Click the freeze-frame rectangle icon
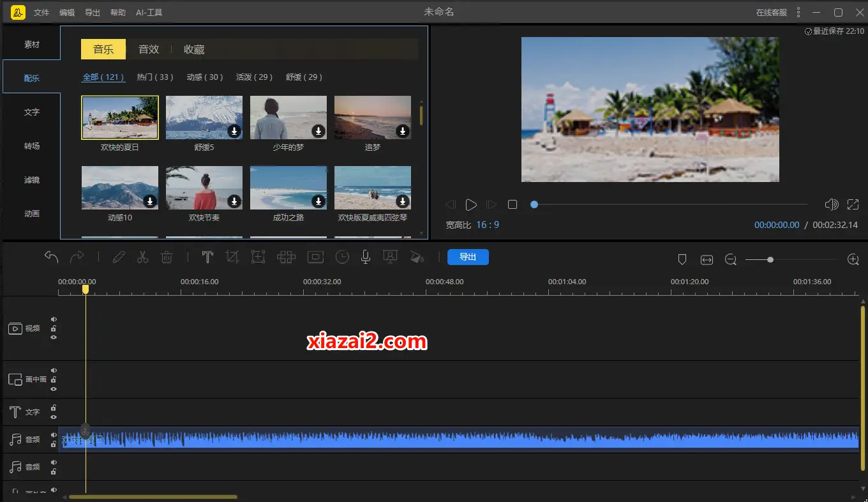868x502 pixels. [x=315, y=257]
